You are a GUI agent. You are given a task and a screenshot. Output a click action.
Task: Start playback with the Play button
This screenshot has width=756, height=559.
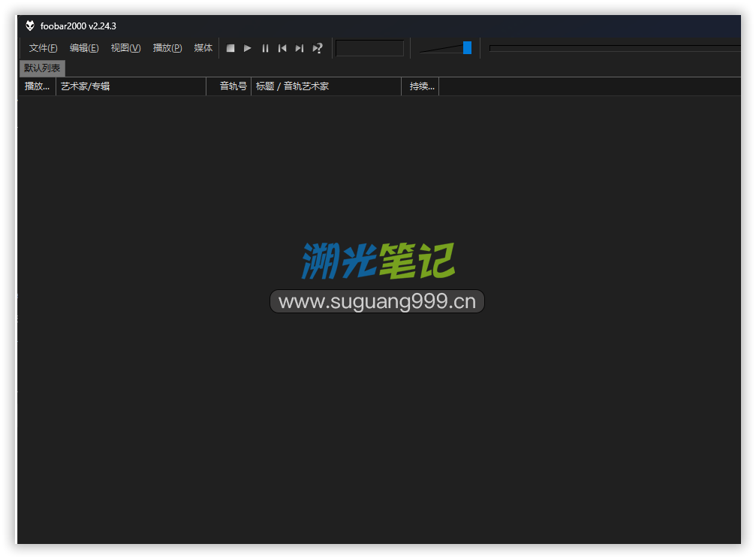pyautogui.click(x=247, y=48)
